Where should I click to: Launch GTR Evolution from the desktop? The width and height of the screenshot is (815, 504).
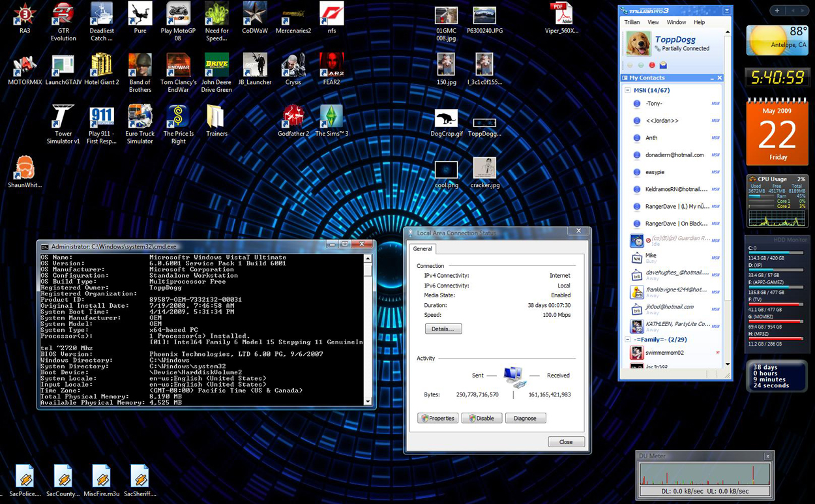[63, 22]
